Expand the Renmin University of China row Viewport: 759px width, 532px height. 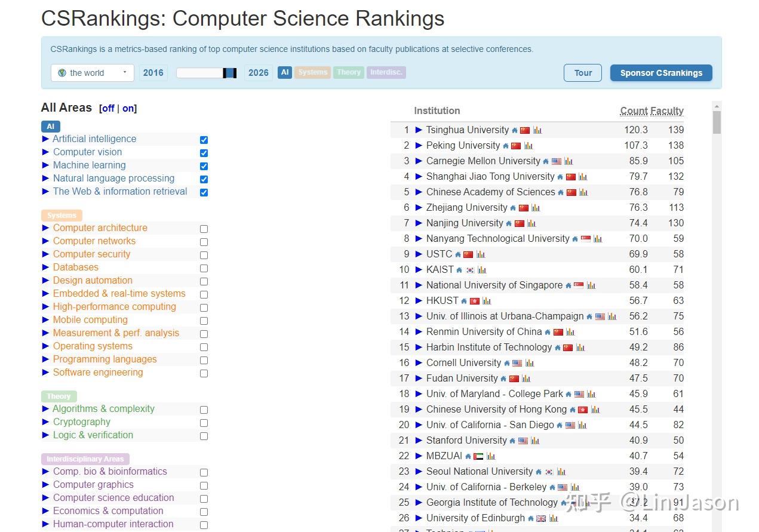point(419,332)
